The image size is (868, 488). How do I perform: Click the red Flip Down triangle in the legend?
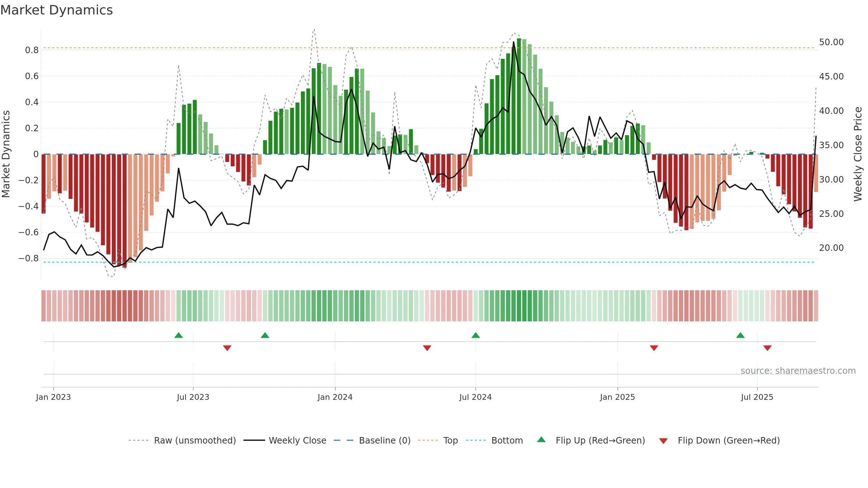[663, 441]
